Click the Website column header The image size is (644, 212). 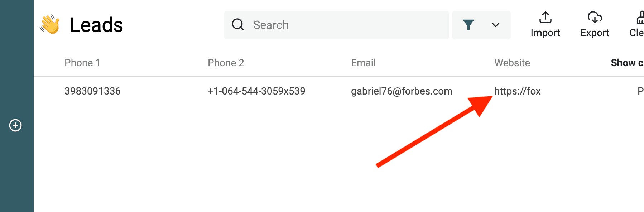512,63
